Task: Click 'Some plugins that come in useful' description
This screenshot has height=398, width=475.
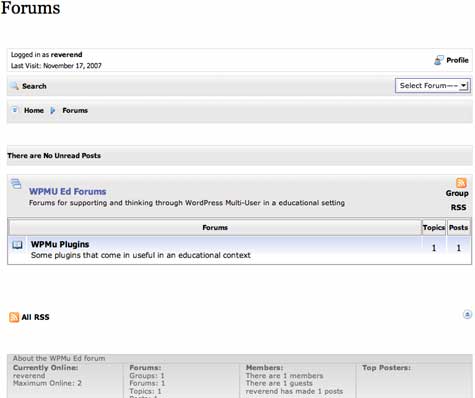Action: [x=141, y=255]
